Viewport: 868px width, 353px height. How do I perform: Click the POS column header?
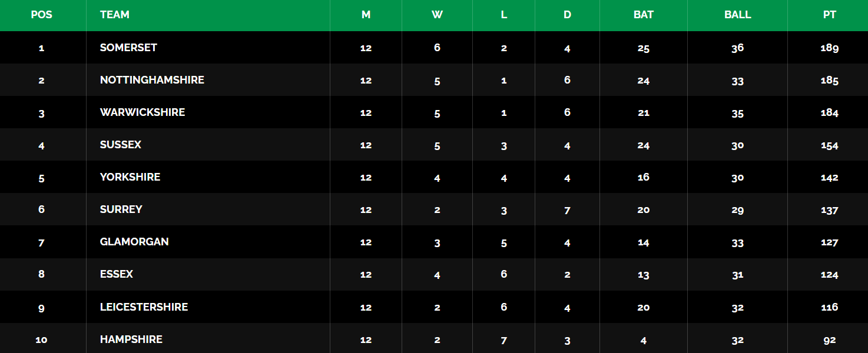[x=41, y=15]
